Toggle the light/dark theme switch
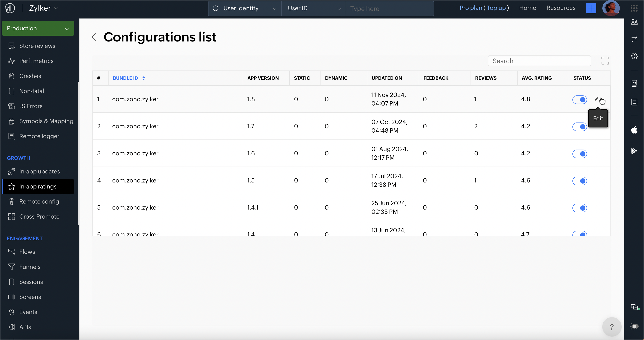Screen dimensions: 644x340 coord(634,326)
